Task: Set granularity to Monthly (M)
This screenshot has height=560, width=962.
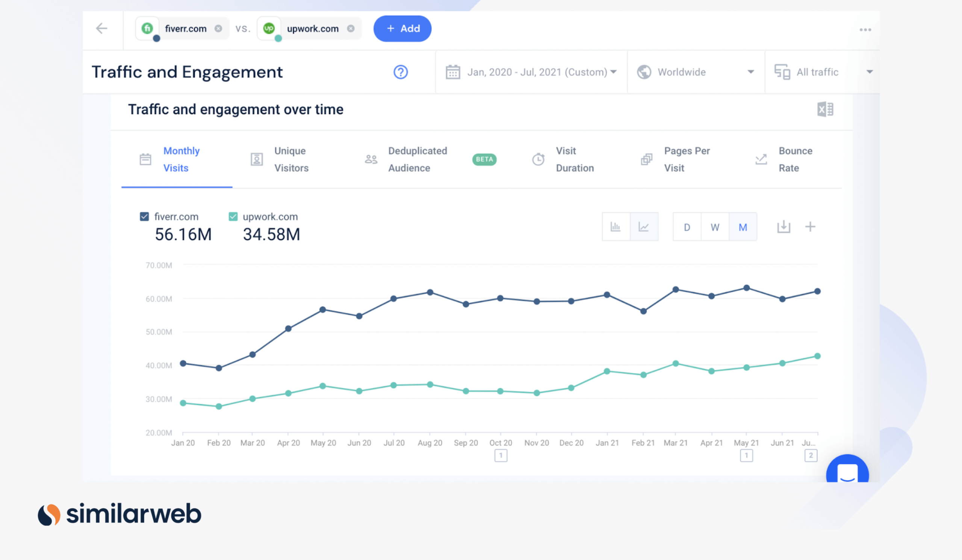Action: pyautogui.click(x=743, y=227)
